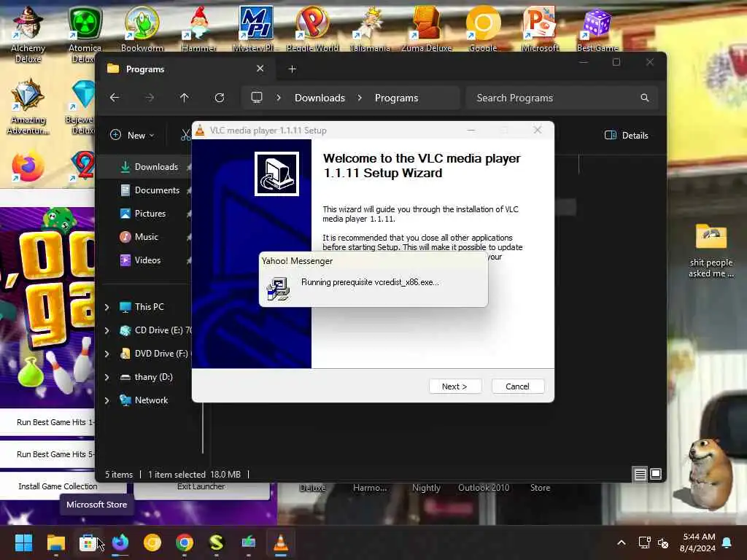Expand thany (D:) tree node
This screenshot has width=747, height=560.
pos(107,377)
